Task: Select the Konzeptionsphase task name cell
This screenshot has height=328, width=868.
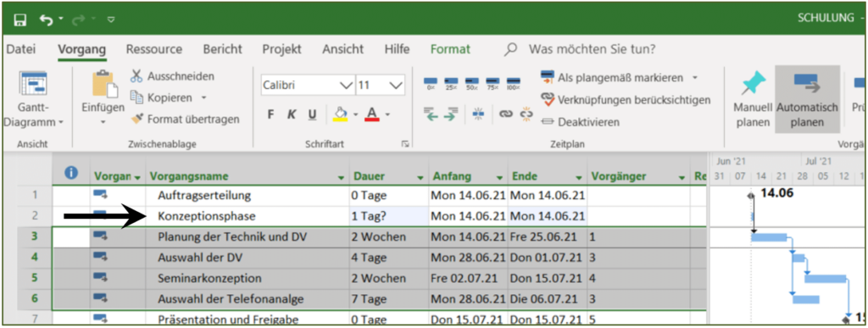Action: [248, 216]
